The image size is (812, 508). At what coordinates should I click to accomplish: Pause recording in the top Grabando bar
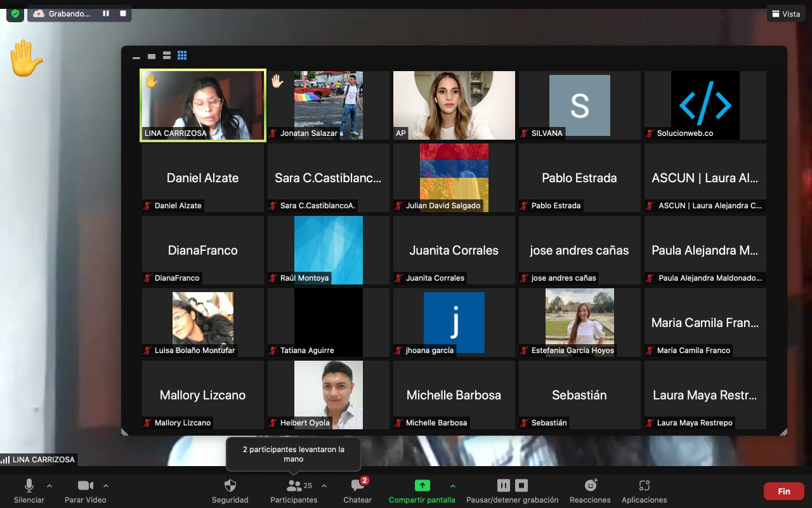click(x=106, y=13)
